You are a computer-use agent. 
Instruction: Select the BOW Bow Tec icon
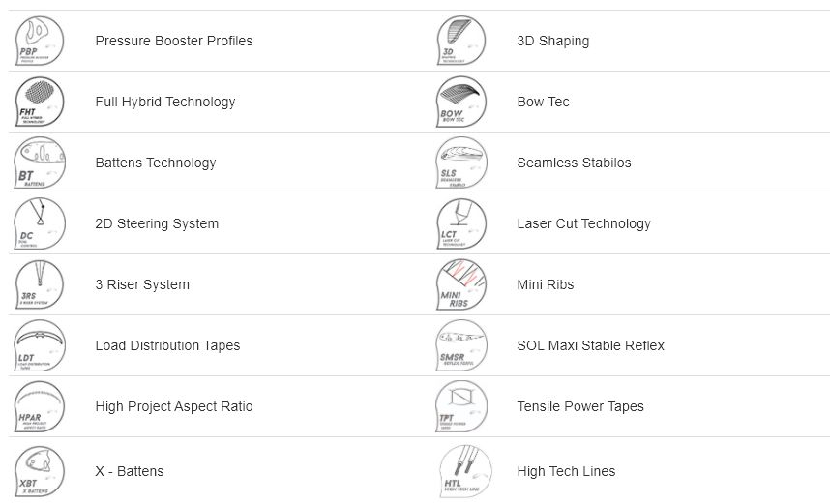[x=461, y=102]
